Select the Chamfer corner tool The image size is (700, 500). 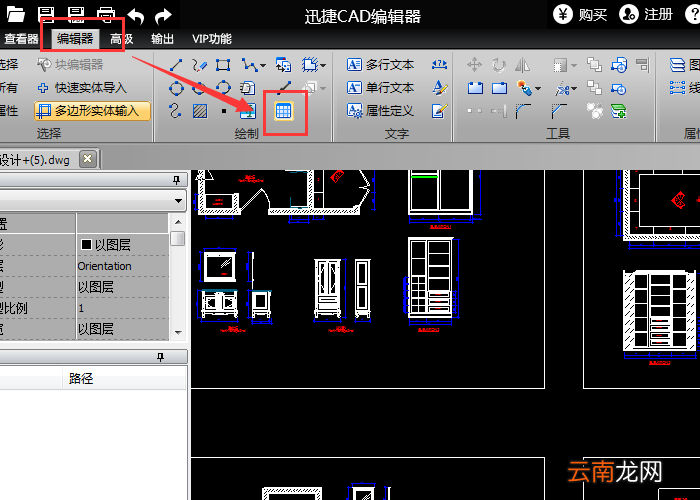[x=558, y=111]
